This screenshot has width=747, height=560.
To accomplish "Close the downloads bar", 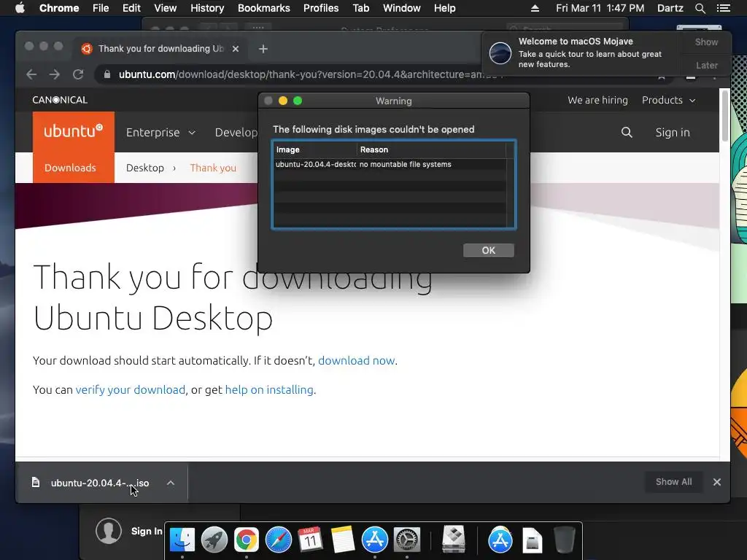I will coord(716,482).
